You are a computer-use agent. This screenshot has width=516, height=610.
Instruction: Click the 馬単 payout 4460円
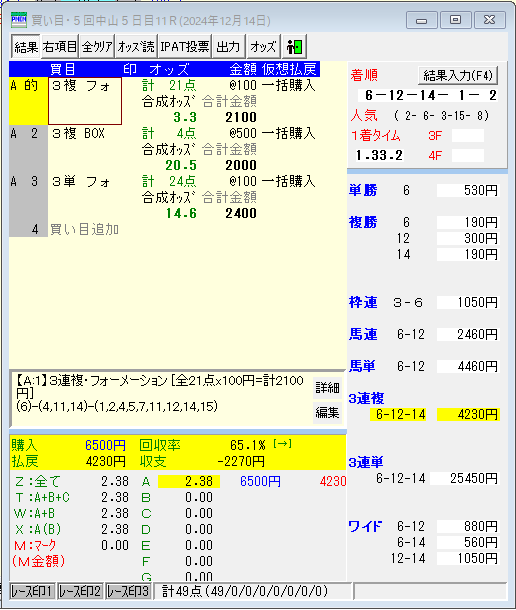coord(468,366)
